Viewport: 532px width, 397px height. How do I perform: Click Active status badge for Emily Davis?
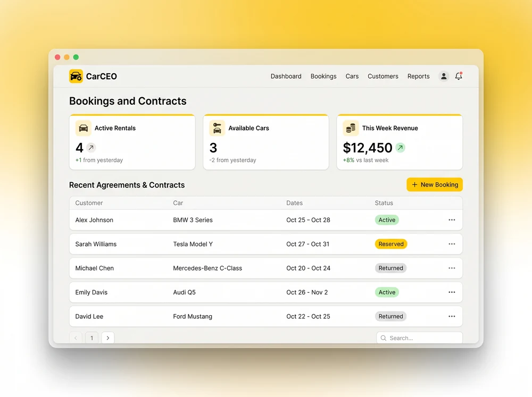click(x=387, y=292)
